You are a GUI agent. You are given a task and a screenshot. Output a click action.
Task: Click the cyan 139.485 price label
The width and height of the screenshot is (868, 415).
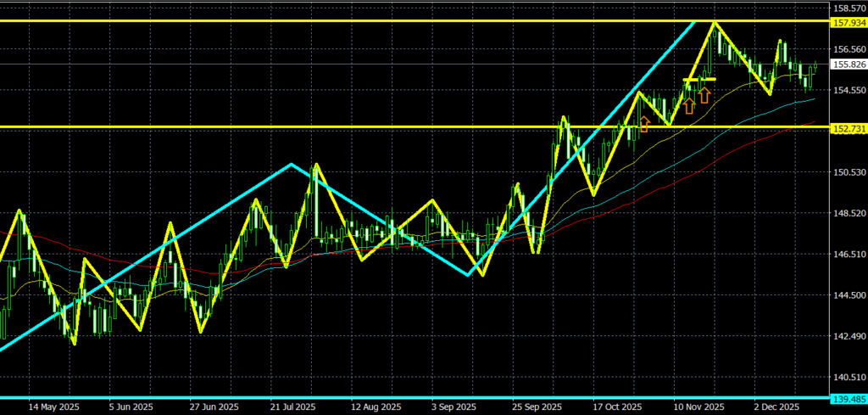tap(849, 398)
